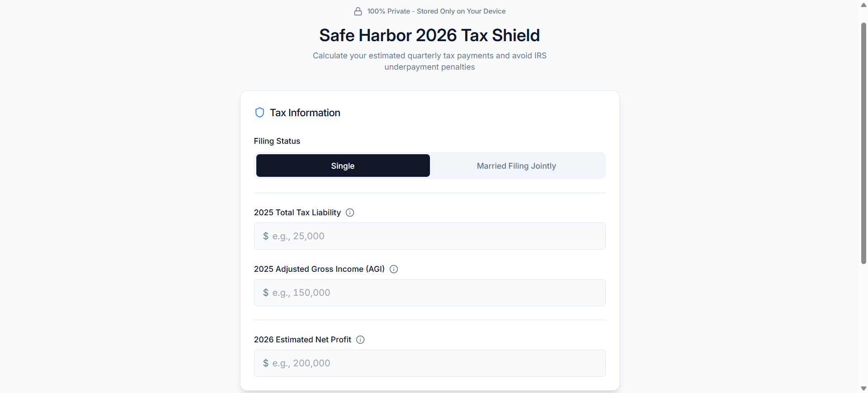
Task: Click the scroll-down arrow at bottom right
Action: tap(863, 388)
